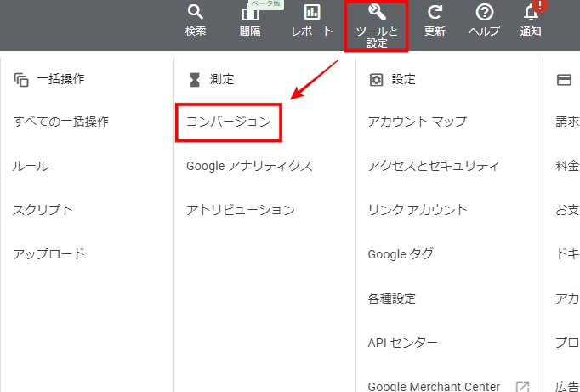Open リンク アカウント settings
The height and width of the screenshot is (392, 580).
[418, 210]
